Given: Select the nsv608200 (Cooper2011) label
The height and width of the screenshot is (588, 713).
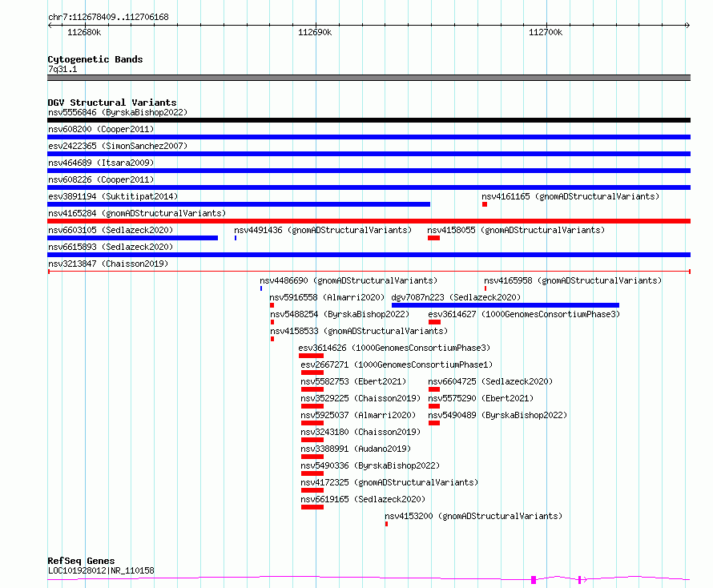Looking at the screenshot, I should pos(101,129).
